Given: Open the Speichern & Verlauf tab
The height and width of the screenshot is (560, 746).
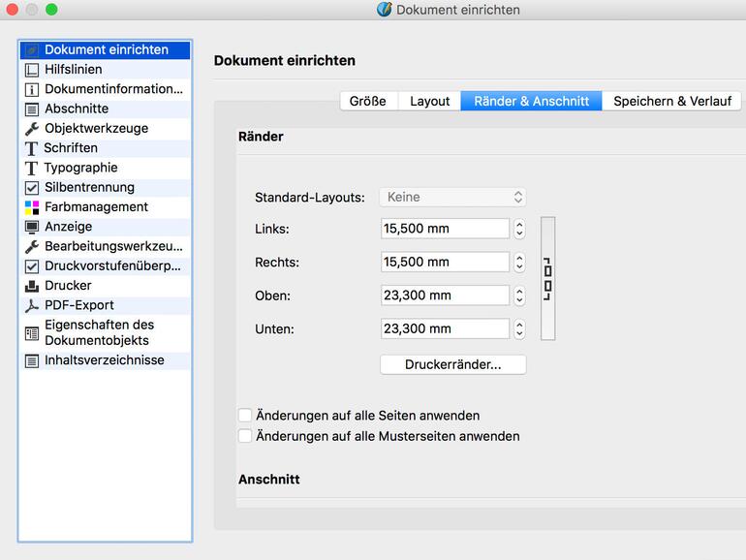Looking at the screenshot, I should coord(671,101).
